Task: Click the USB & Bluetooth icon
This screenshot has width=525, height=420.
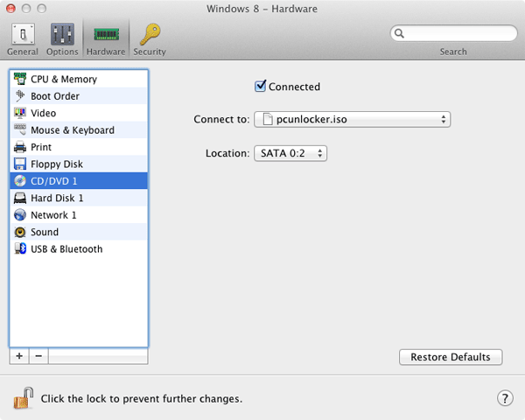Action: (20, 248)
